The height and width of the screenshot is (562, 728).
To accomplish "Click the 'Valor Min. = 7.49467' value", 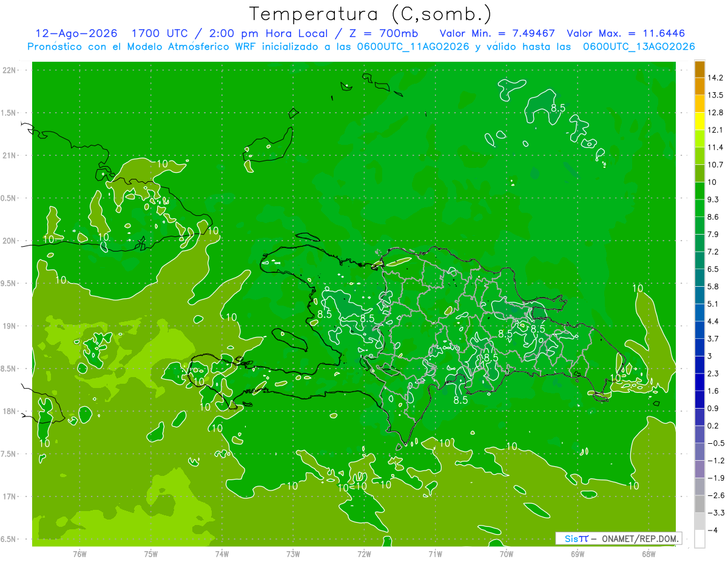I will 498,33.
